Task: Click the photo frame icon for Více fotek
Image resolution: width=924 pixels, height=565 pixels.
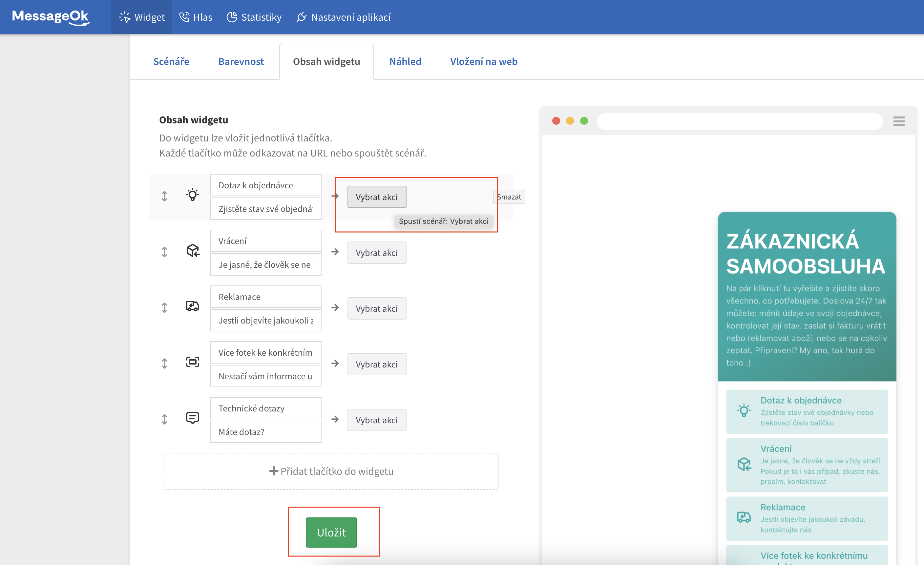Action: pos(192,362)
